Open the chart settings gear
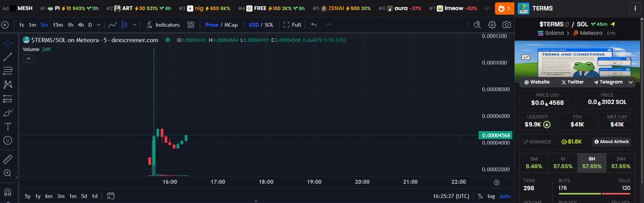Viewport: 644px width, 203px height. coord(492,25)
